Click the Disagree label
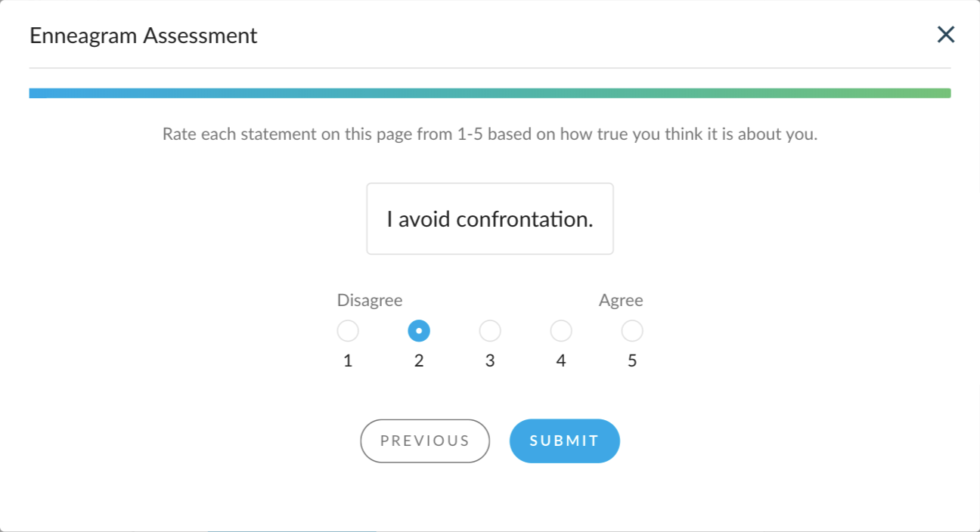 (370, 301)
